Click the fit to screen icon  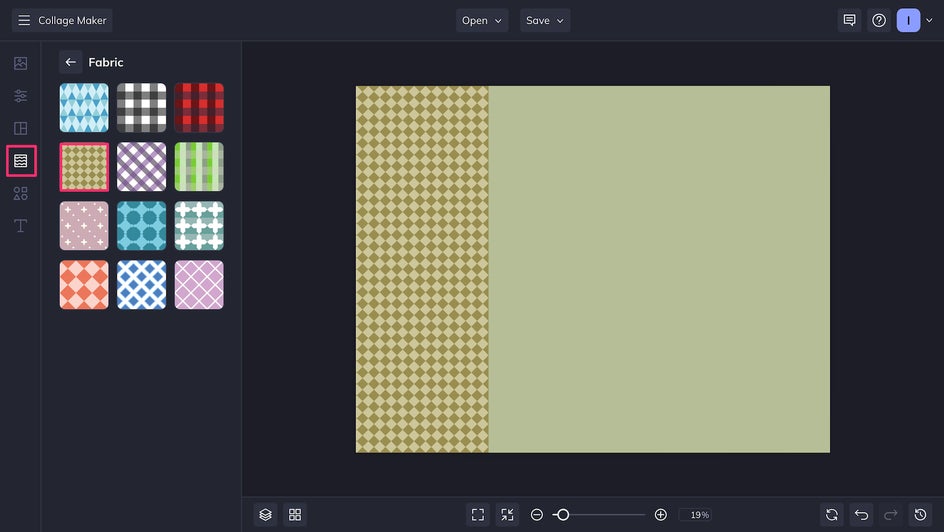pos(478,515)
